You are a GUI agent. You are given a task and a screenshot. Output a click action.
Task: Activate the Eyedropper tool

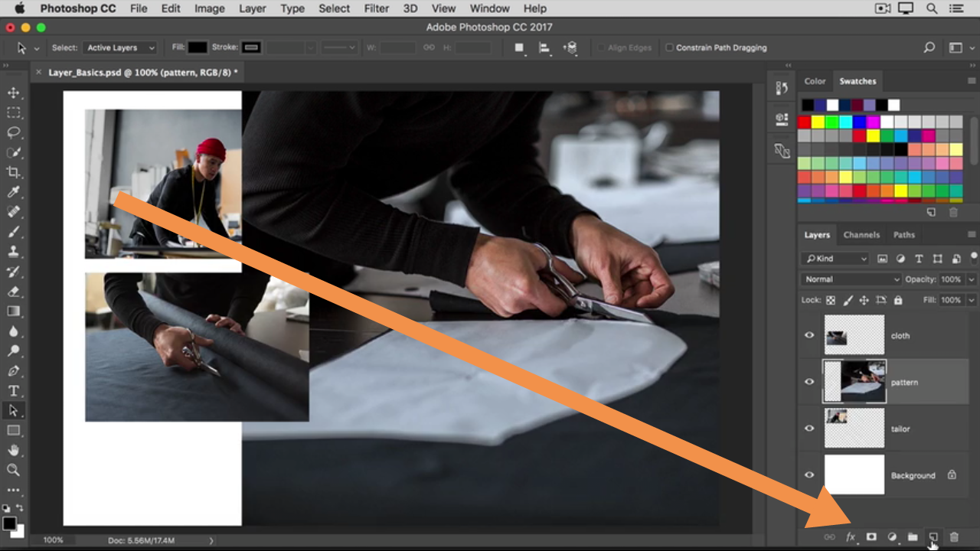[x=14, y=192]
